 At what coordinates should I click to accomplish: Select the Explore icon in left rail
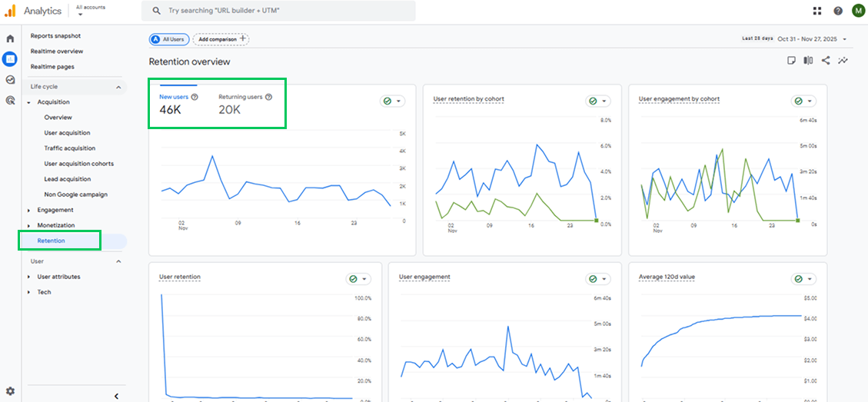[10, 79]
